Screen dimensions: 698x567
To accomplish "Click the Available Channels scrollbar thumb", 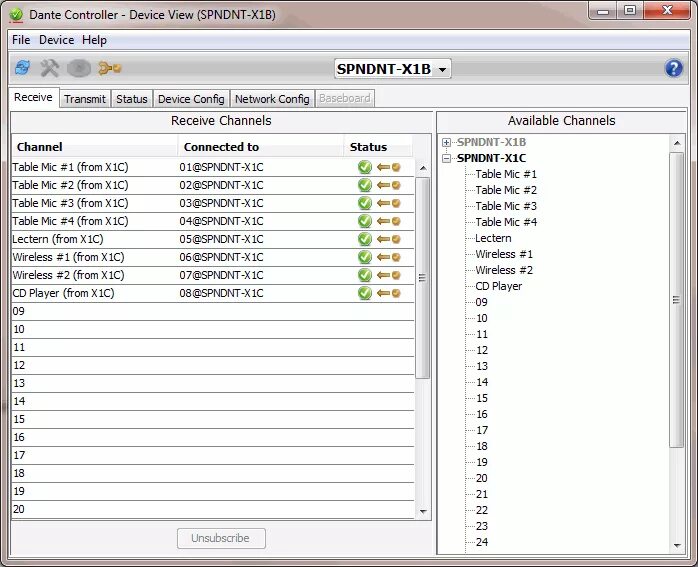I will (x=677, y=300).
